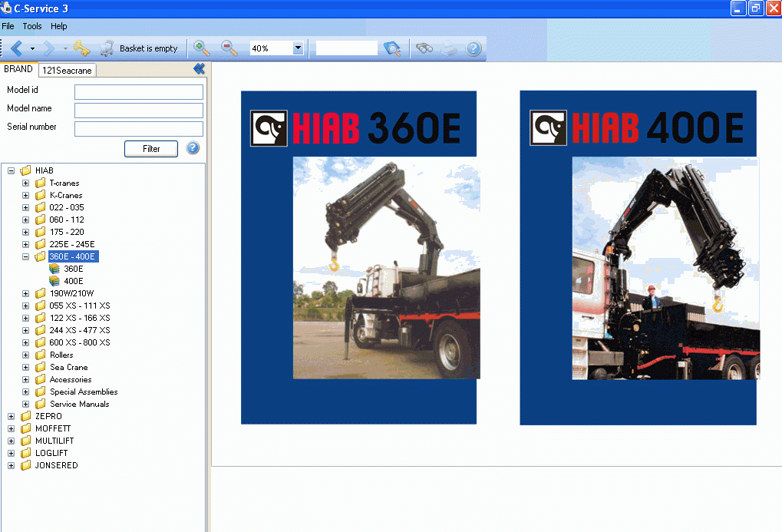Click the blue Back arrow in toolbar
This screenshot has height=532, width=782.
(x=16, y=48)
